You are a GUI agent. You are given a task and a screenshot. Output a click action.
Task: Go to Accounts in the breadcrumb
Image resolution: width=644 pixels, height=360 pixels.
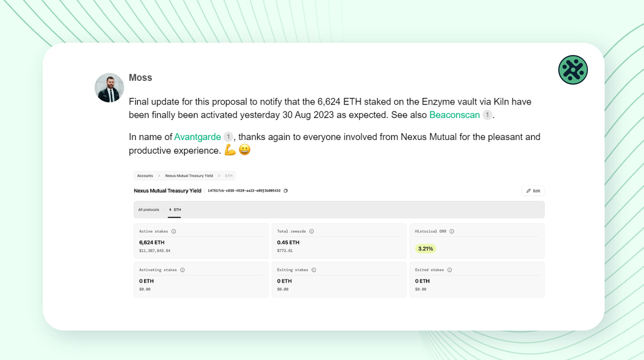(x=145, y=175)
